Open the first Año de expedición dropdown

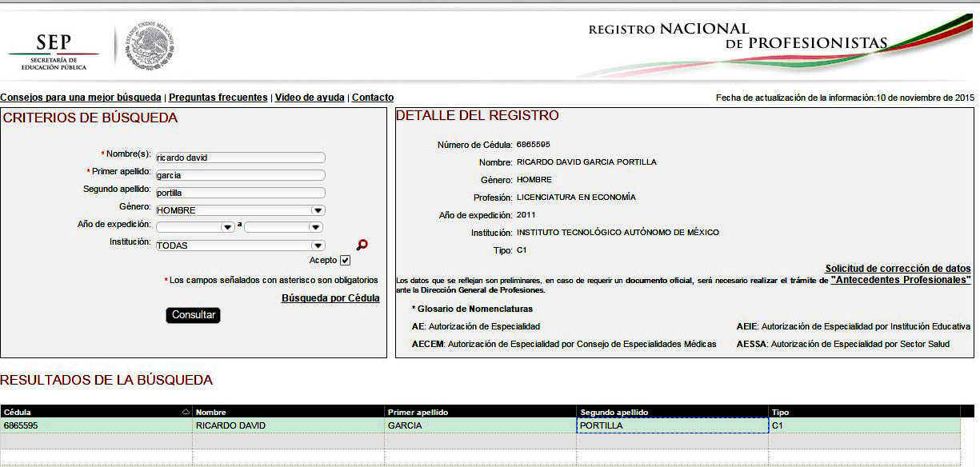coord(227,227)
